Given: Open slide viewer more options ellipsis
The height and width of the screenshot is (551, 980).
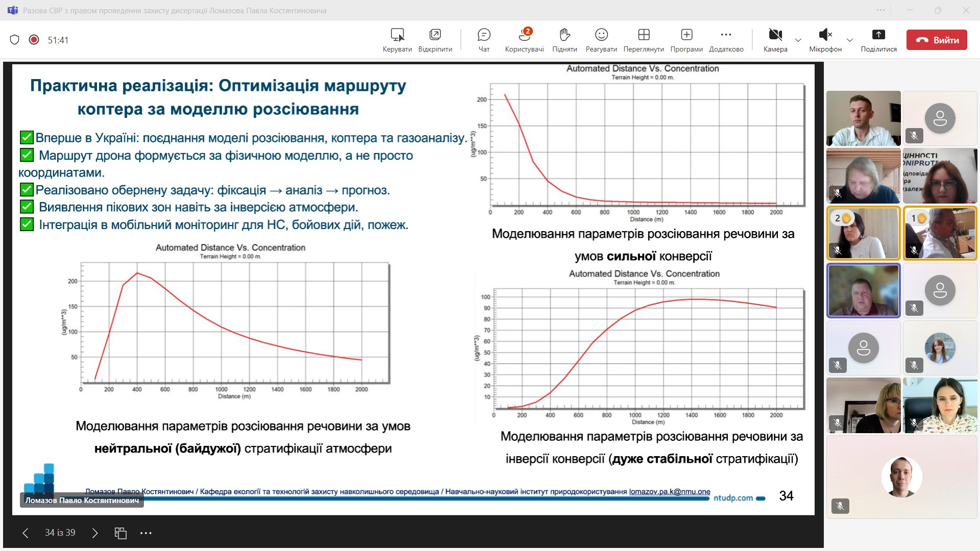Looking at the screenshot, I should click(x=146, y=533).
